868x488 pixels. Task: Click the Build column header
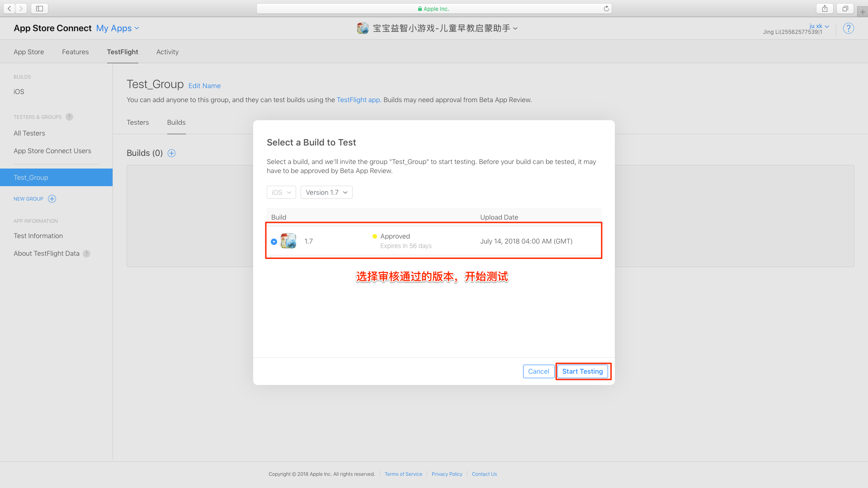click(278, 217)
